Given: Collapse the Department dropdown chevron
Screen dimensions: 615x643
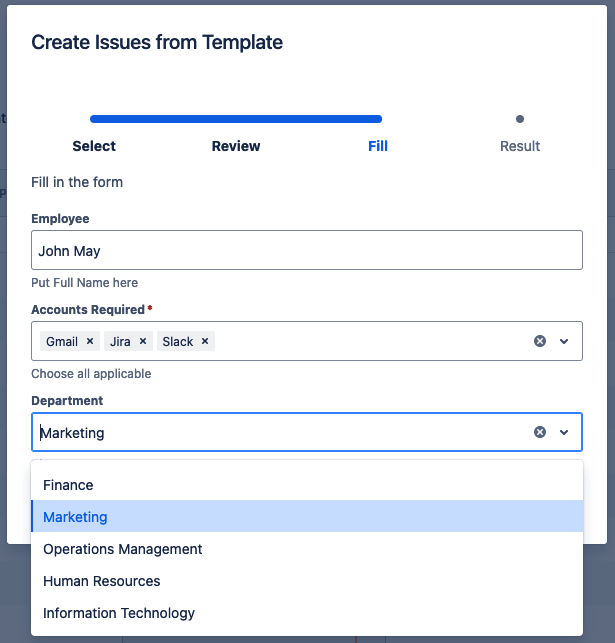Looking at the screenshot, I should (x=564, y=432).
